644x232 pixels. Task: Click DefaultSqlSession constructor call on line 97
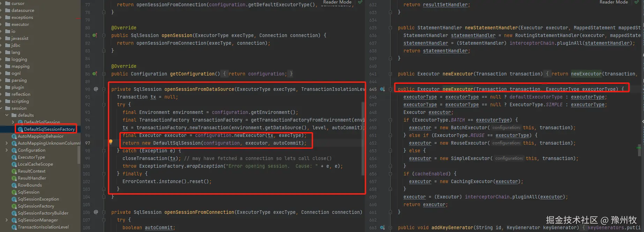(177, 143)
